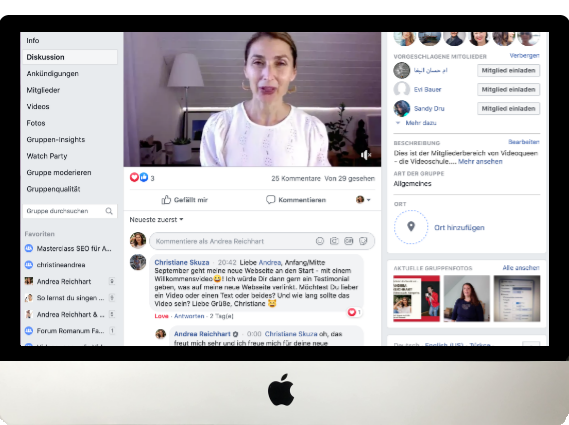Screen dimensions: 569x425
Task: Add a sticker in the comment box
Action: (363, 241)
